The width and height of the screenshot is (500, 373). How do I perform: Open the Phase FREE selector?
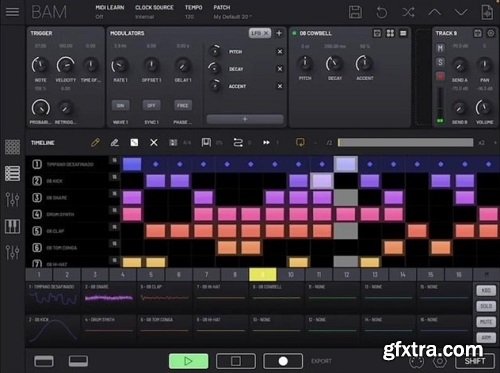pyautogui.click(x=183, y=105)
